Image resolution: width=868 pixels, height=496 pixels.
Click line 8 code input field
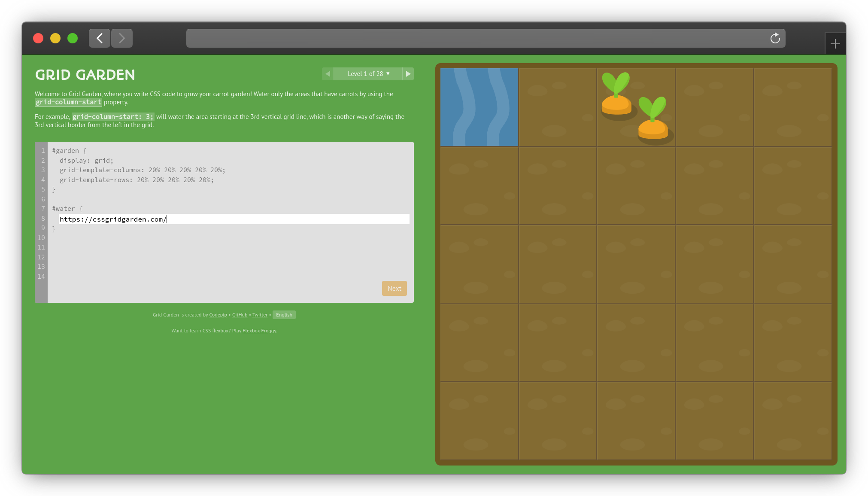[x=231, y=219]
